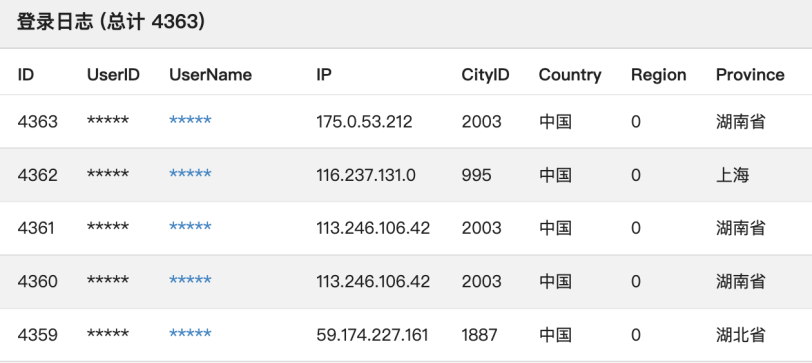Viewport: 812px width, 363px height.
Task: Click the Province column header
Action: [750, 75]
